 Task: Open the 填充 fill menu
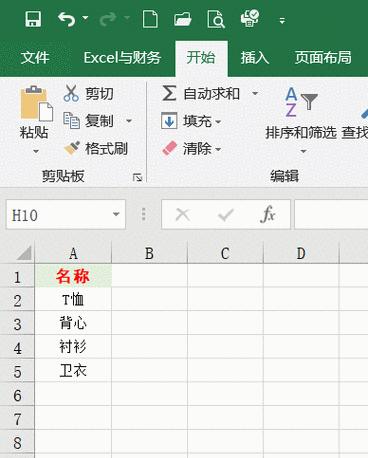point(191,121)
